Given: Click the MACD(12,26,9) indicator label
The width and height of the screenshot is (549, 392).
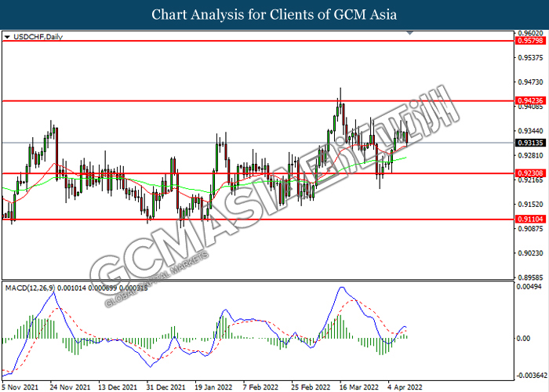Looking at the screenshot, I should (30, 288).
